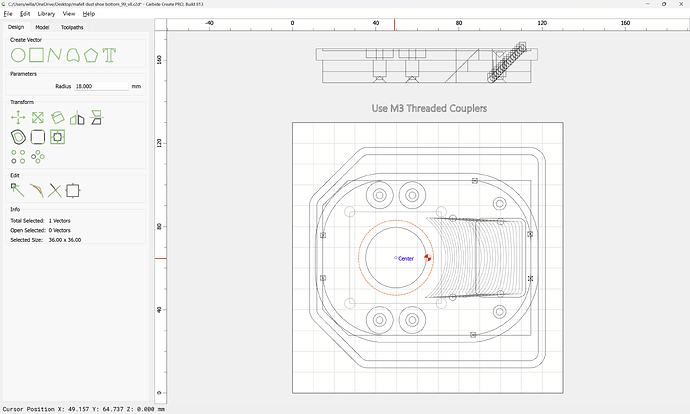Viewport: 690px width, 414px height.
Task: Activate the Move transform tool
Action: (18, 117)
